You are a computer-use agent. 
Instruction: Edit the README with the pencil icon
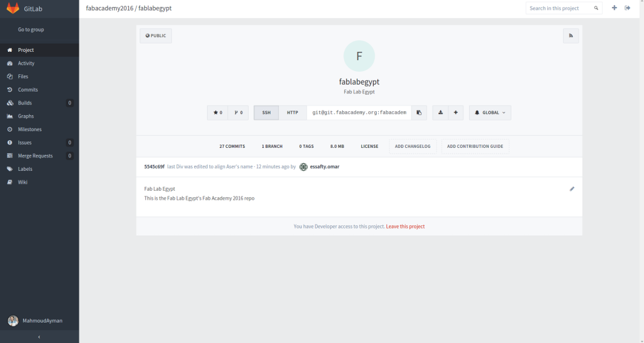[572, 189]
